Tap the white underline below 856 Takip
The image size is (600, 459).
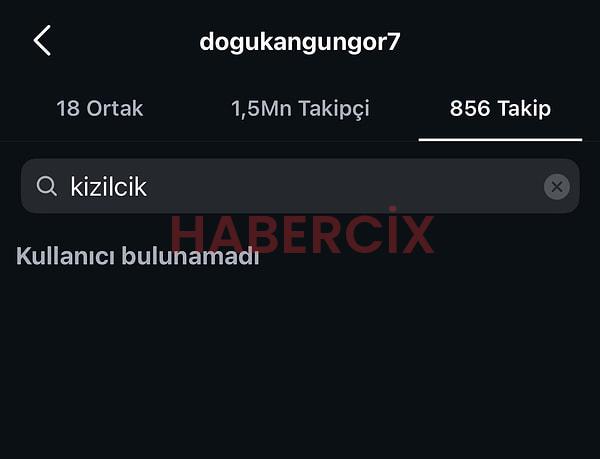click(501, 140)
